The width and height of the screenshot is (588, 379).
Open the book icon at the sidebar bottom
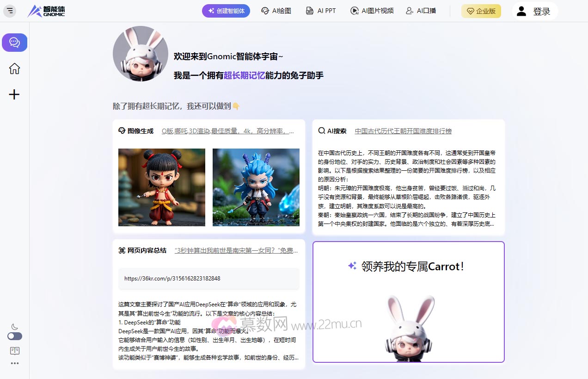click(14, 351)
